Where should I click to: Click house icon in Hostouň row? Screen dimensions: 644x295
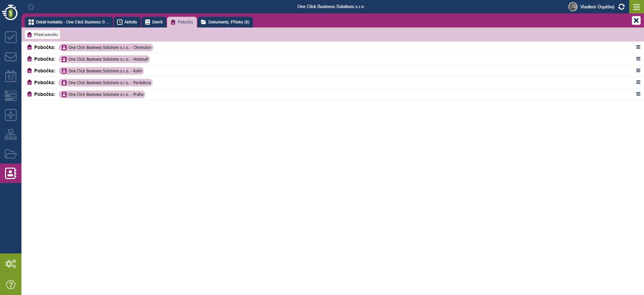(x=30, y=59)
